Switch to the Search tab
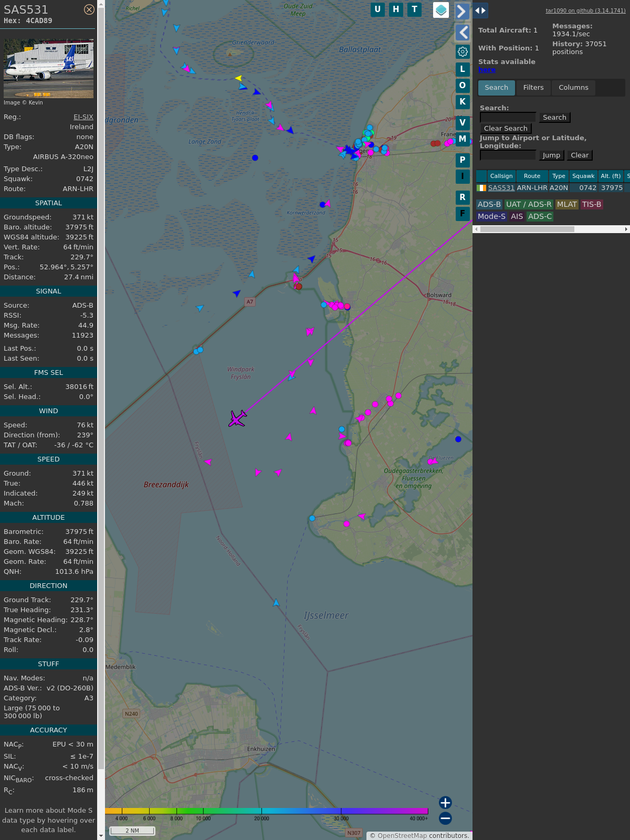630x840 pixels. (496, 88)
